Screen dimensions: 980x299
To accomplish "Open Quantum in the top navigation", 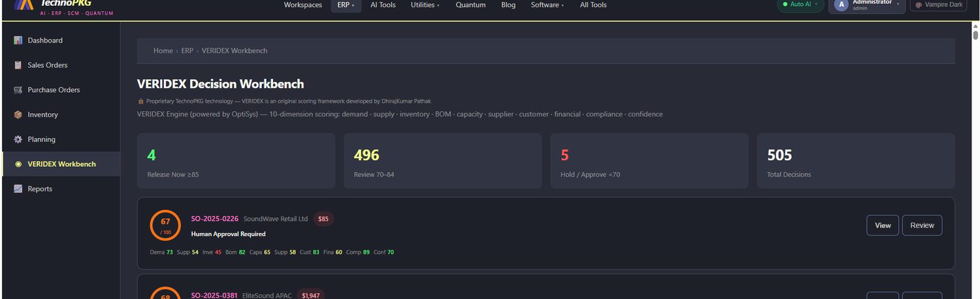I will point(470,5).
